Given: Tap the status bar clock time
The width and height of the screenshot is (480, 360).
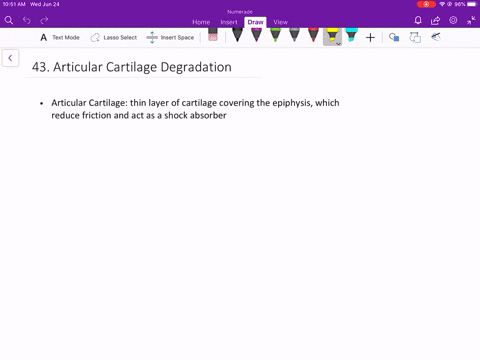Looking at the screenshot, I should click(x=14, y=4).
